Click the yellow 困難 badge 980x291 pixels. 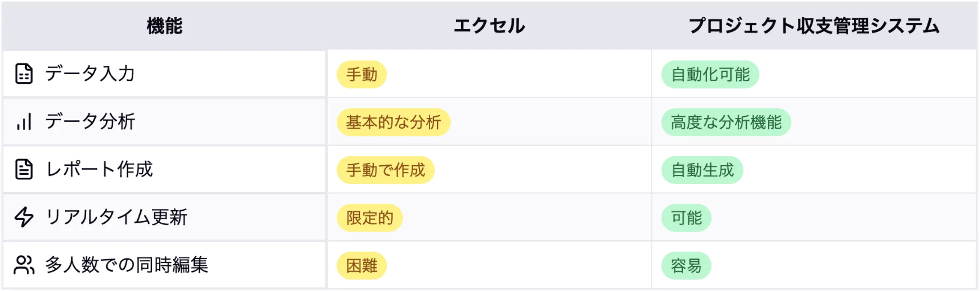point(362,266)
